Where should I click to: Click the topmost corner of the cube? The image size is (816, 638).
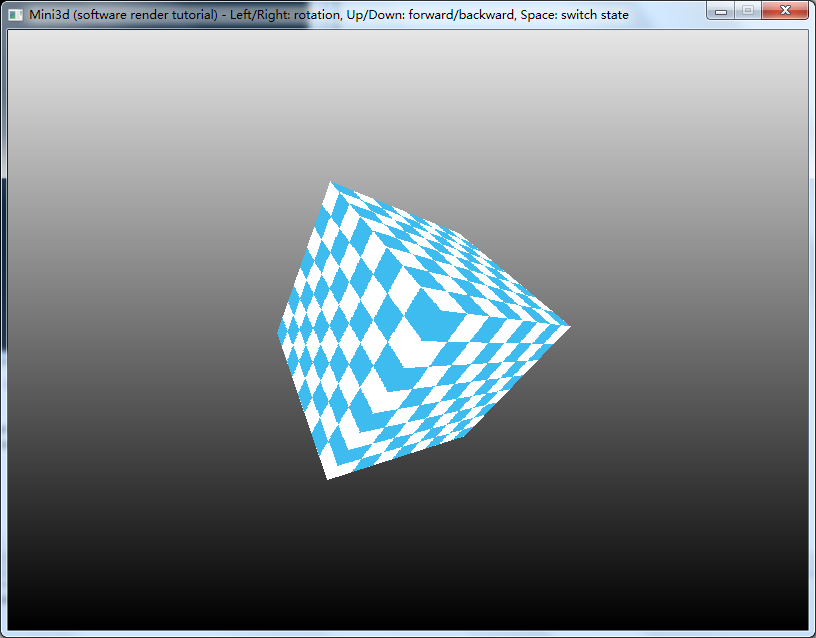tap(331, 184)
